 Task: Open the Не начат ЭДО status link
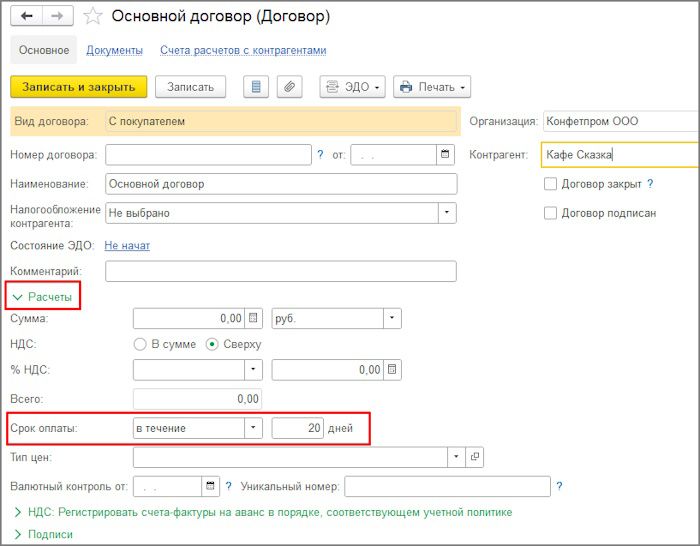pyautogui.click(x=127, y=245)
